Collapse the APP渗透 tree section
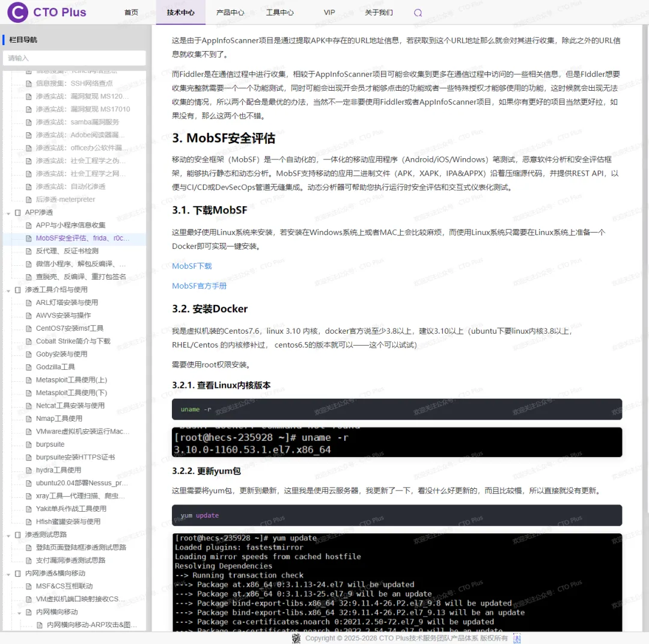Screen dimensions: 649x644 [8, 213]
